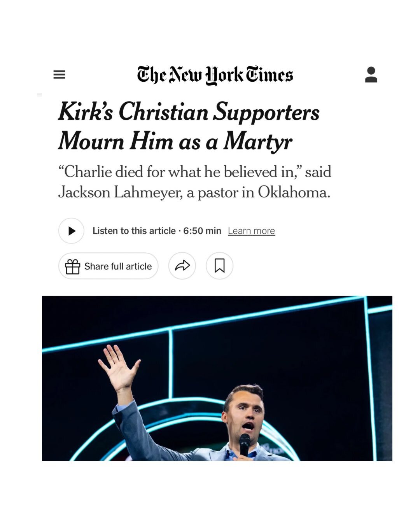Open the article's lead photo
This screenshot has height=525, width=420.
coord(217,378)
